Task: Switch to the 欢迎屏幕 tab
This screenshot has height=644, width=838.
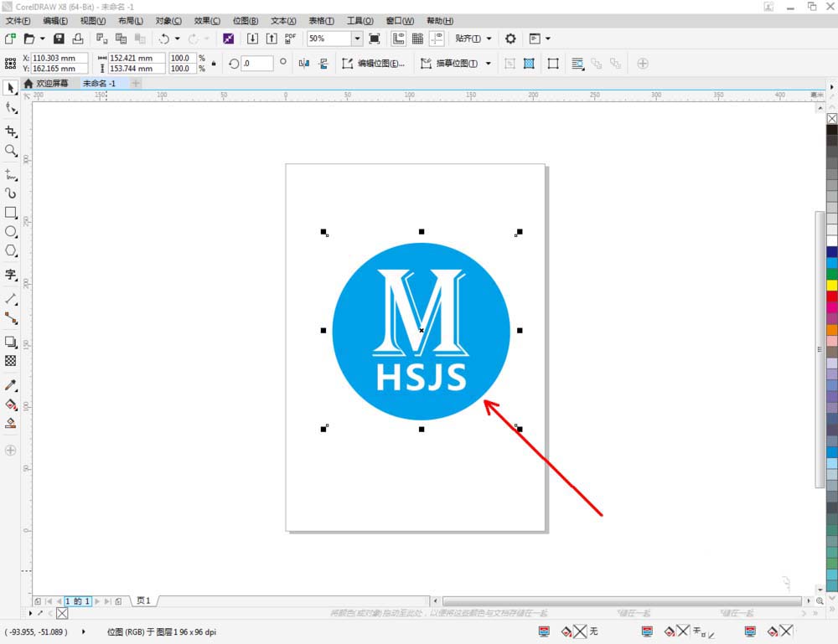Action: click(51, 84)
